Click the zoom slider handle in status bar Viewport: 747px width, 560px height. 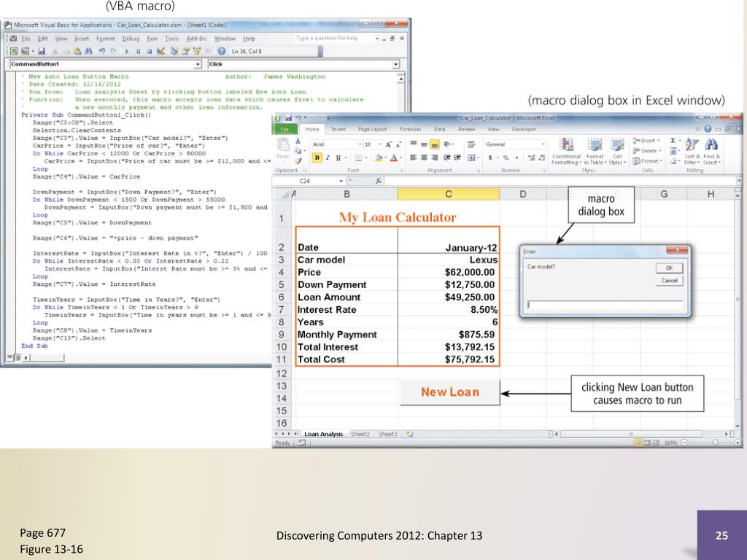click(715, 443)
